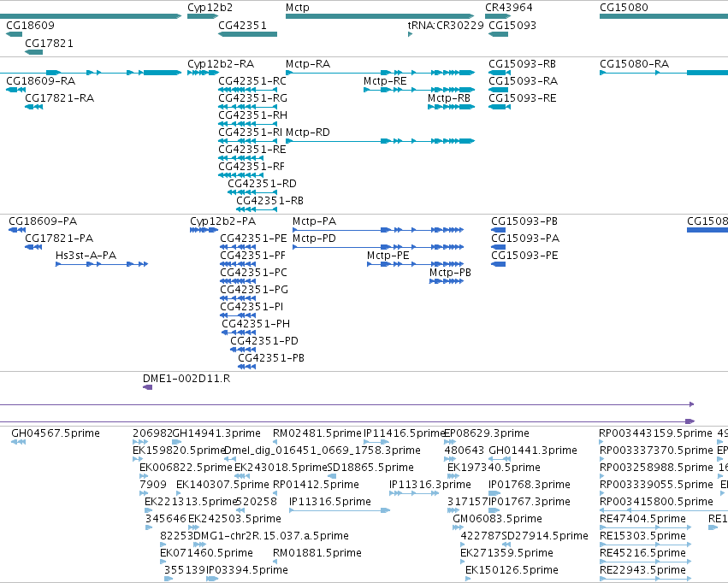Select the CG42351-RH transcript label
Image resolution: width=728 pixels, height=583 pixels.
click(x=252, y=115)
